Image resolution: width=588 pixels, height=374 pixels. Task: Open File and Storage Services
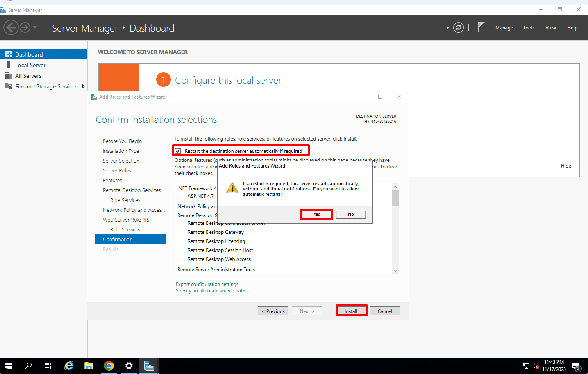pyautogui.click(x=46, y=86)
